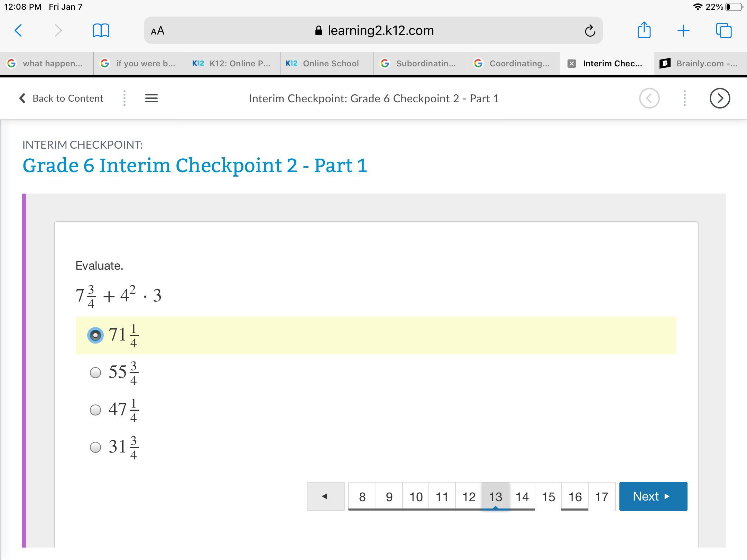Open the hamburger menu beside Back to Content

(151, 99)
